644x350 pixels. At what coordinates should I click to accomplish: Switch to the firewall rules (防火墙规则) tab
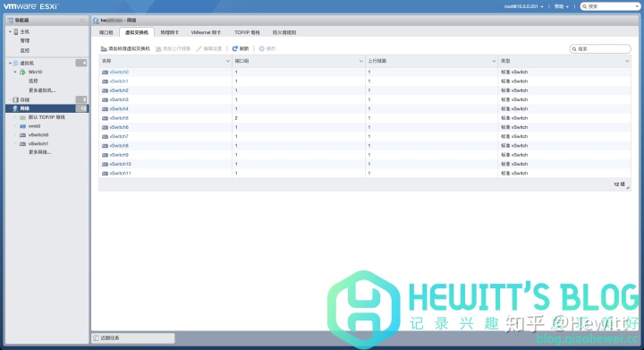coord(284,32)
